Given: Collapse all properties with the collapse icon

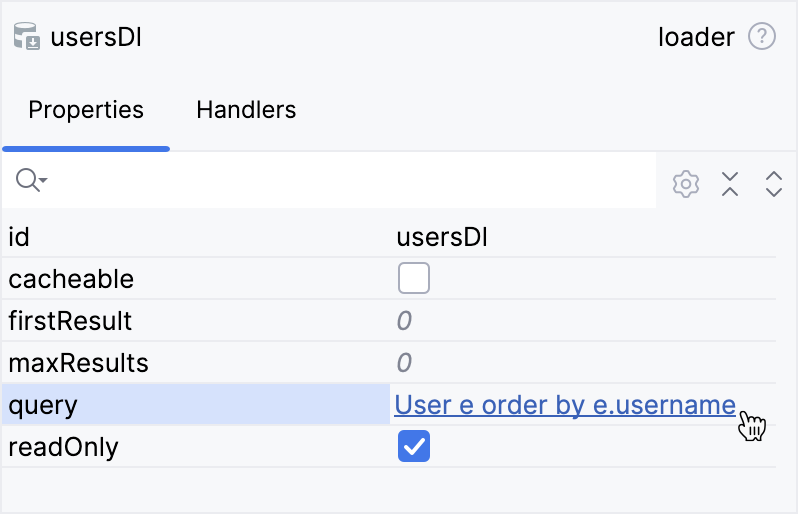Looking at the screenshot, I should (x=730, y=184).
